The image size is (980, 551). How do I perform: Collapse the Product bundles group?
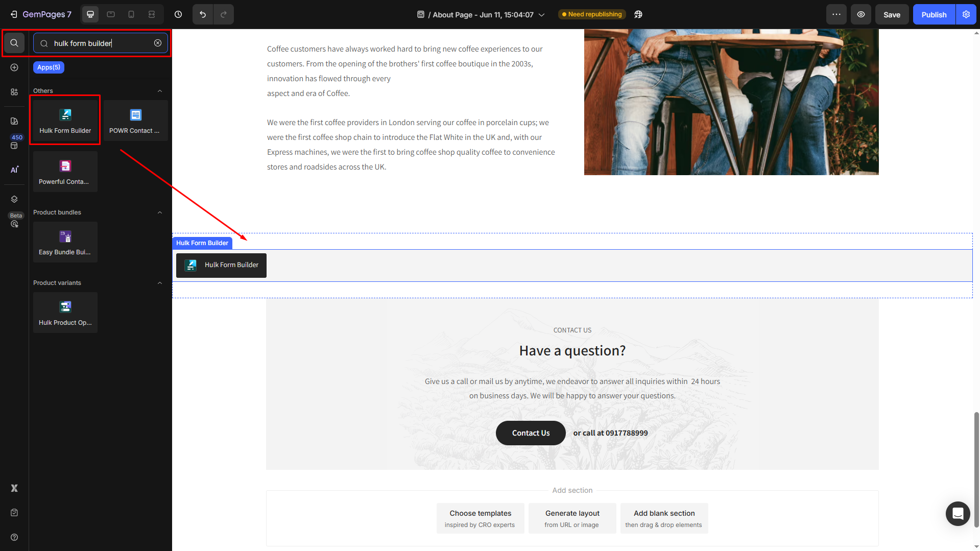pos(160,212)
